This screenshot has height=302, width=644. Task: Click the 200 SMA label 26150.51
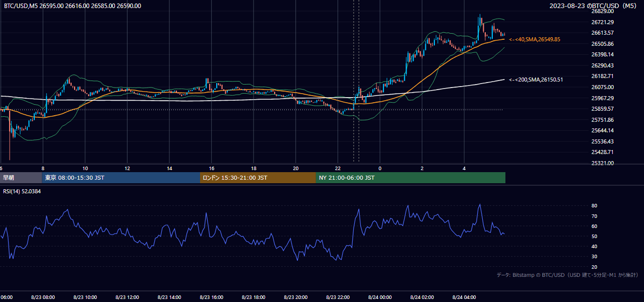tap(536, 80)
